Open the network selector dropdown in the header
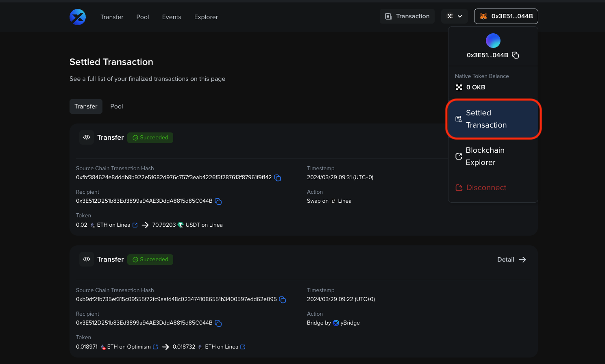The width and height of the screenshot is (605, 364). tap(454, 16)
